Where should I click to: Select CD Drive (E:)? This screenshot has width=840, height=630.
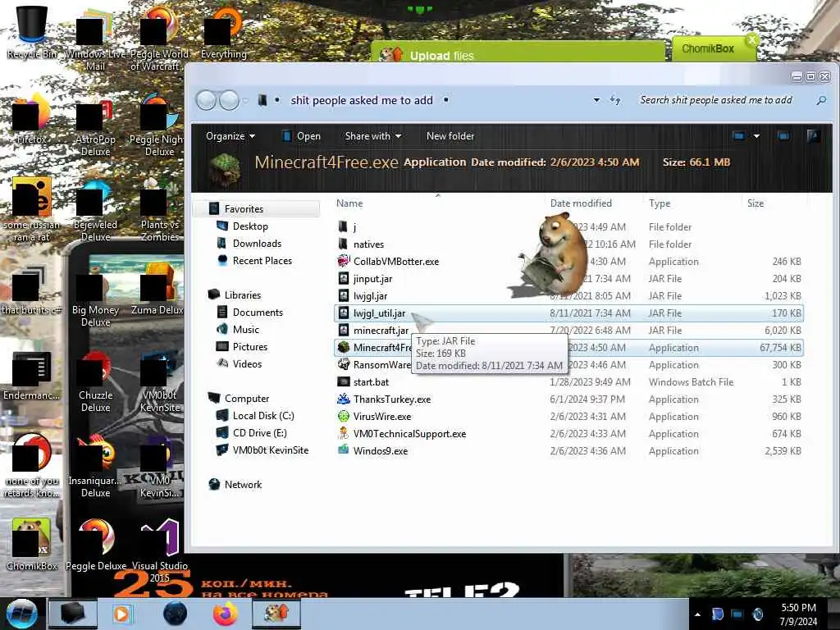click(260, 433)
